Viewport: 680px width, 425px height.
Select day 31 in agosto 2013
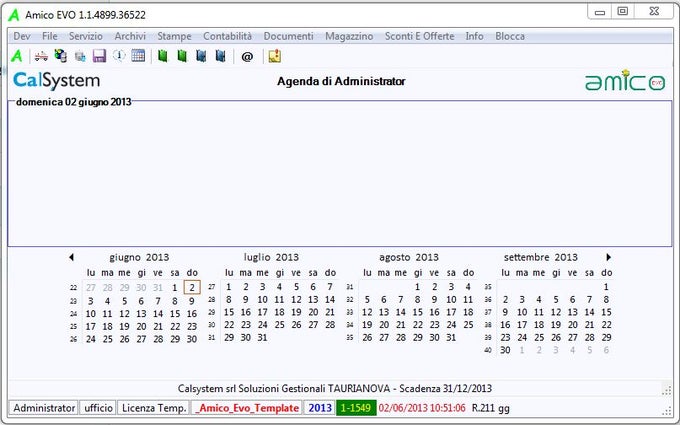pos(451,337)
